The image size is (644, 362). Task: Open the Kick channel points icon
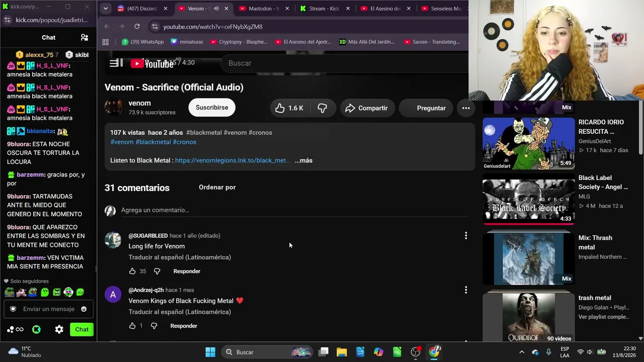[15, 329]
